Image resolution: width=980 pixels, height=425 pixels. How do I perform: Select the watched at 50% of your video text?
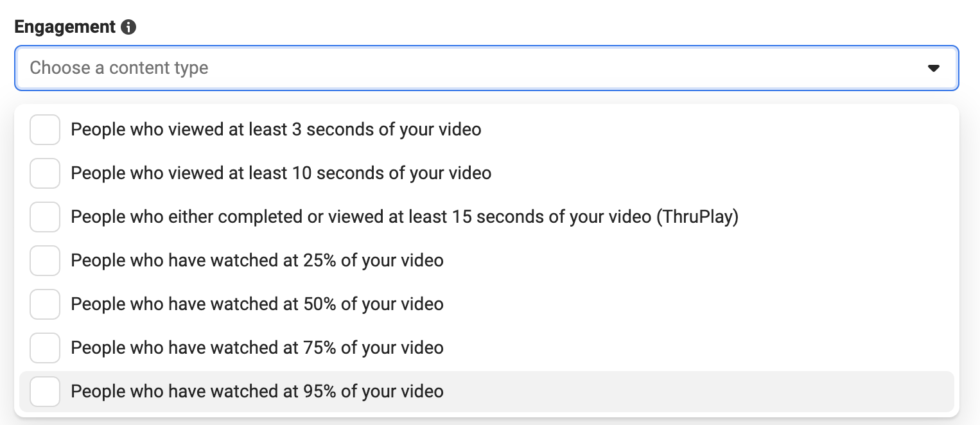click(x=258, y=304)
